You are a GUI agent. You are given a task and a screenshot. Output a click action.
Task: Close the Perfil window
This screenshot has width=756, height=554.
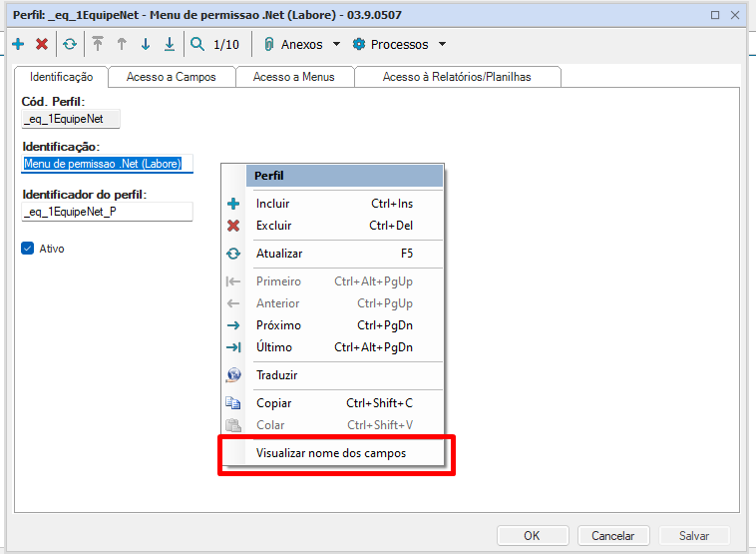735,15
